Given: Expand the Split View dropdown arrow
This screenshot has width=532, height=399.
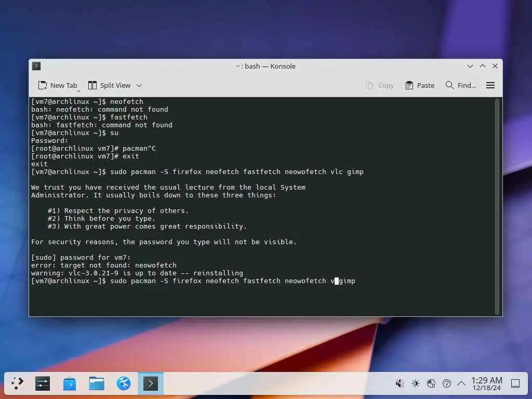Looking at the screenshot, I should click(x=139, y=86).
